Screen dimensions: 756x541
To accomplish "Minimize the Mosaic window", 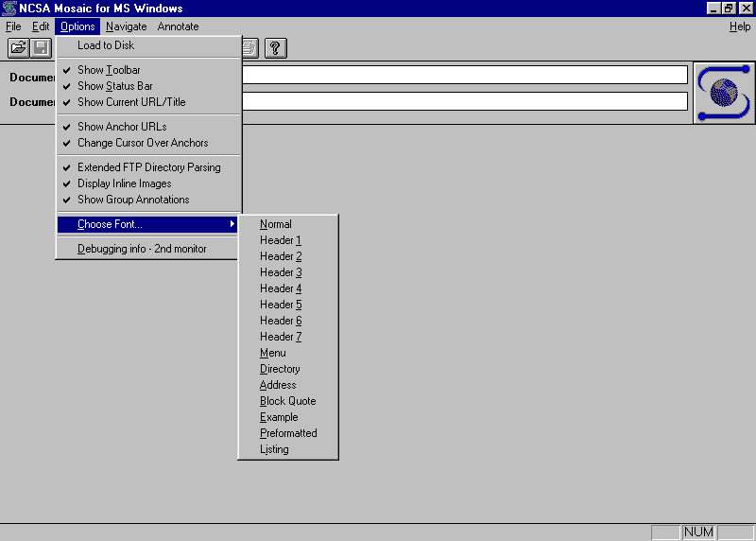I will coord(713,9).
